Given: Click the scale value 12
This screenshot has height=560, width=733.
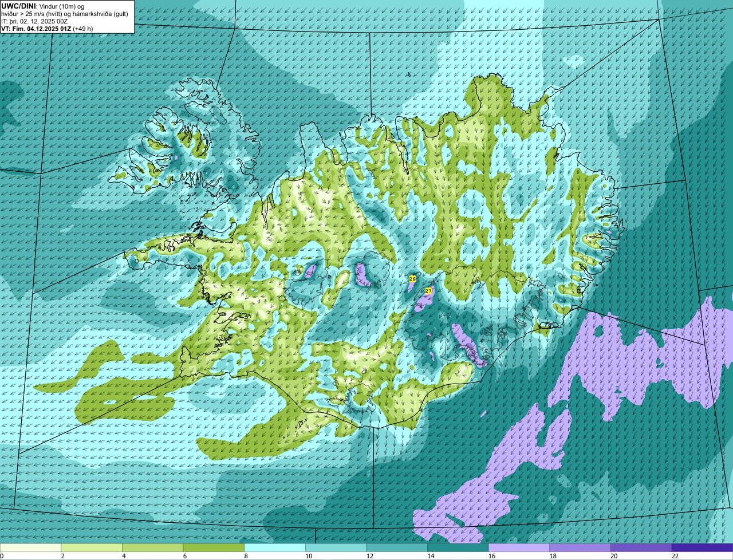Looking at the screenshot, I should (x=369, y=556).
